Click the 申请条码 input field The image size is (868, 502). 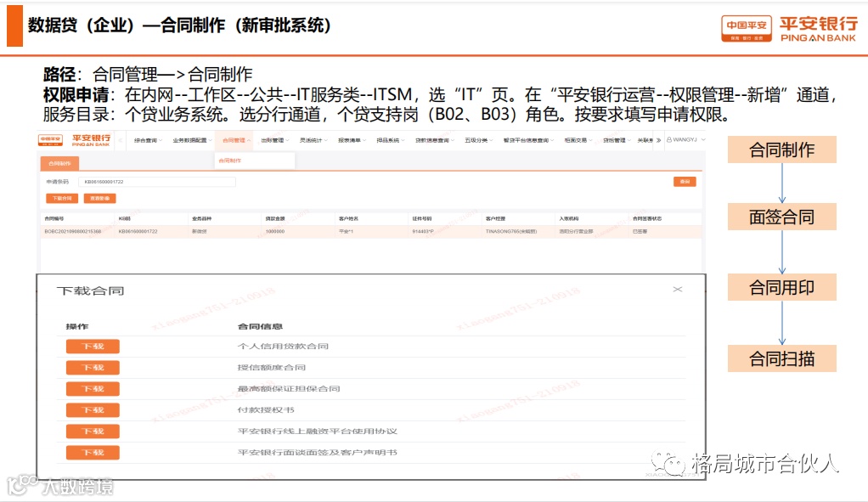click(x=157, y=182)
